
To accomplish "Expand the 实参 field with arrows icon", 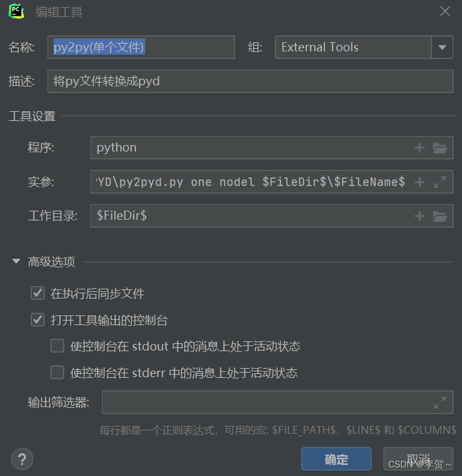I will pos(440,182).
